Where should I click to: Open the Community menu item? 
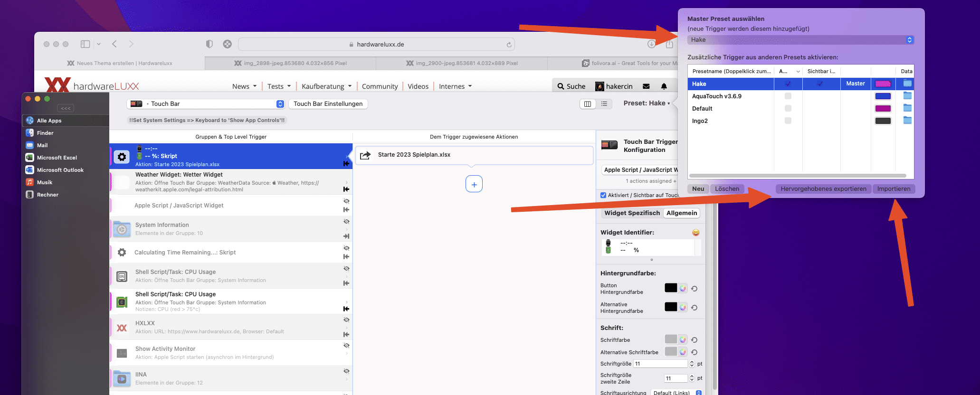click(x=380, y=86)
